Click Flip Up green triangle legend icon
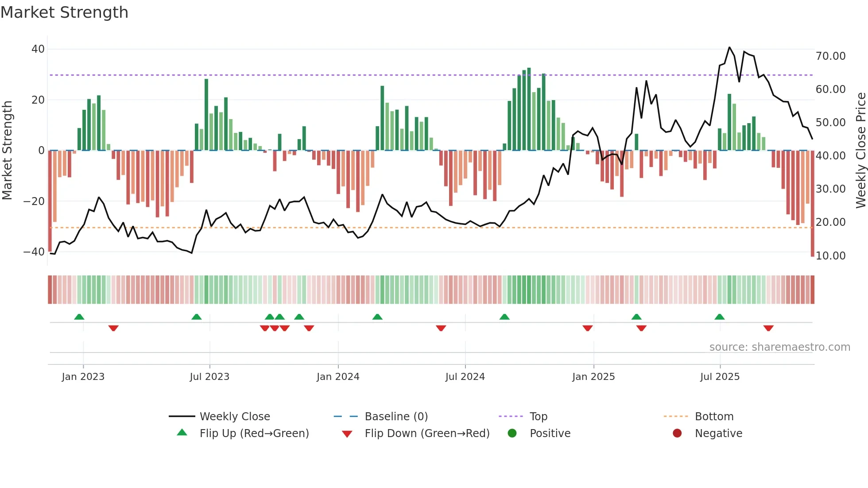This screenshot has height=488, width=868. (182, 433)
